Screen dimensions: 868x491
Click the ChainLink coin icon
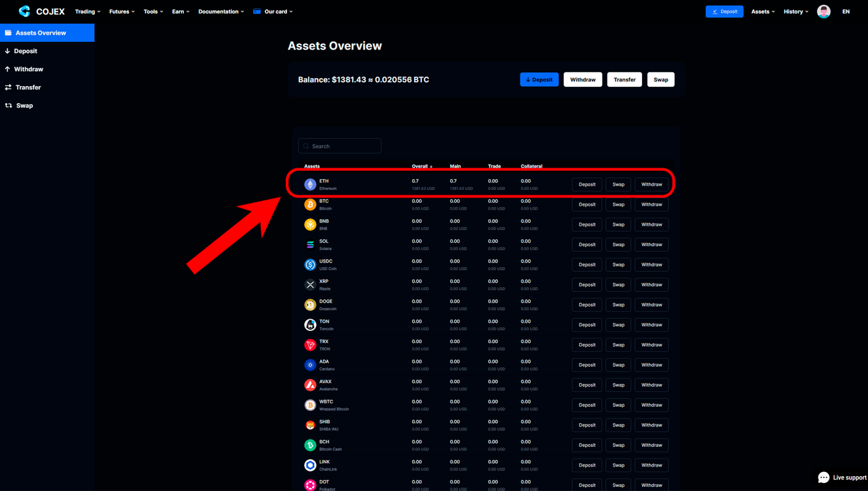pyautogui.click(x=310, y=465)
